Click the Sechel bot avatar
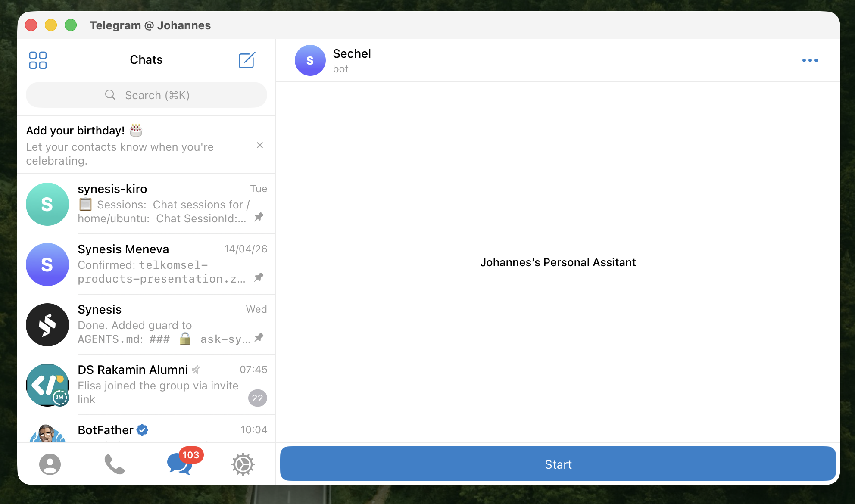This screenshot has width=855, height=504. tap(310, 60)
